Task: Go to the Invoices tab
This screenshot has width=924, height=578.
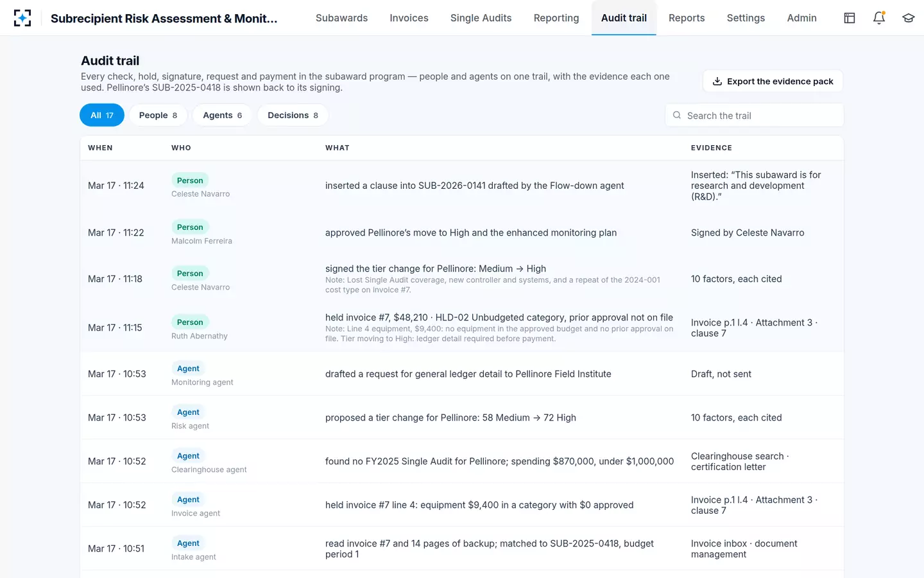Action: [409, 18]
